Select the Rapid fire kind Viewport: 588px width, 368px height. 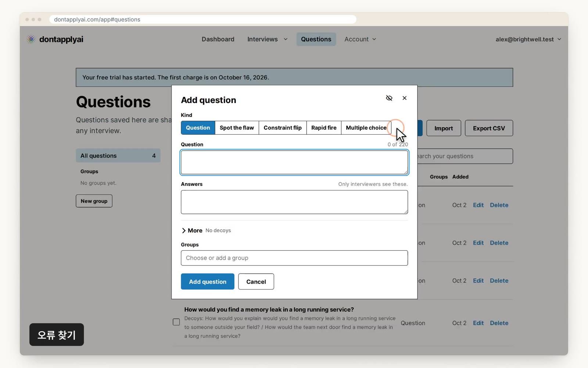pos(324,128)
